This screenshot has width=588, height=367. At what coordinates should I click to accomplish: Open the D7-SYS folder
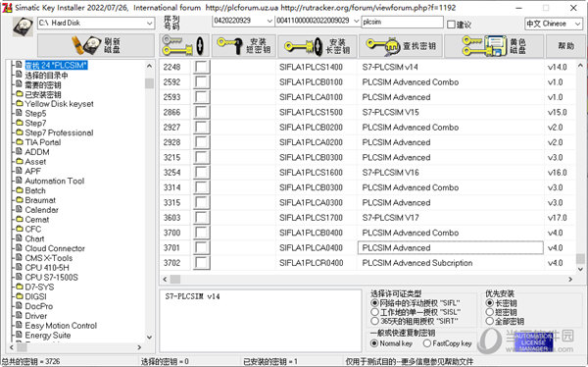pyautogui.click(x=39, y=287)
